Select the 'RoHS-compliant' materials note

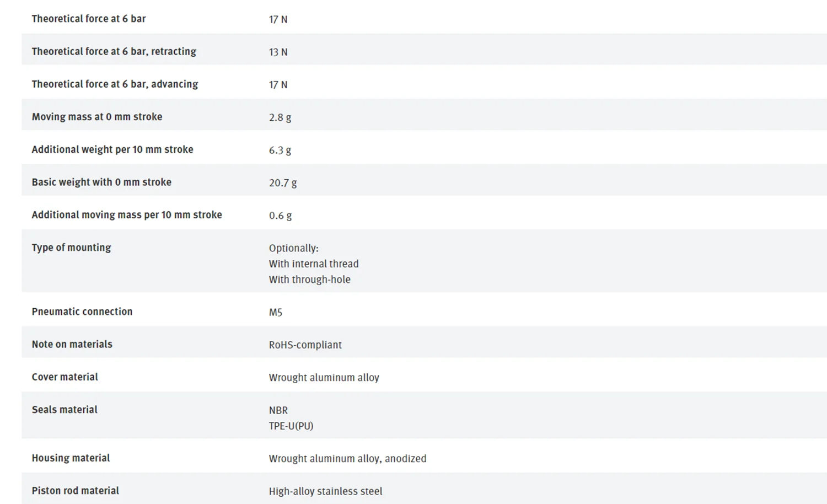point(305,345)
